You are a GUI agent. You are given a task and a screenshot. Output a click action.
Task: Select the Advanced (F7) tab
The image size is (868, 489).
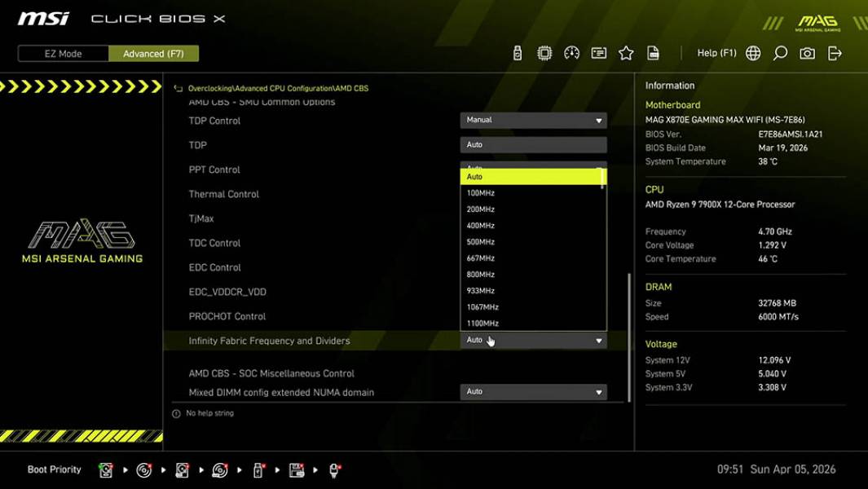pyautogui.click(x=153, y=53)
